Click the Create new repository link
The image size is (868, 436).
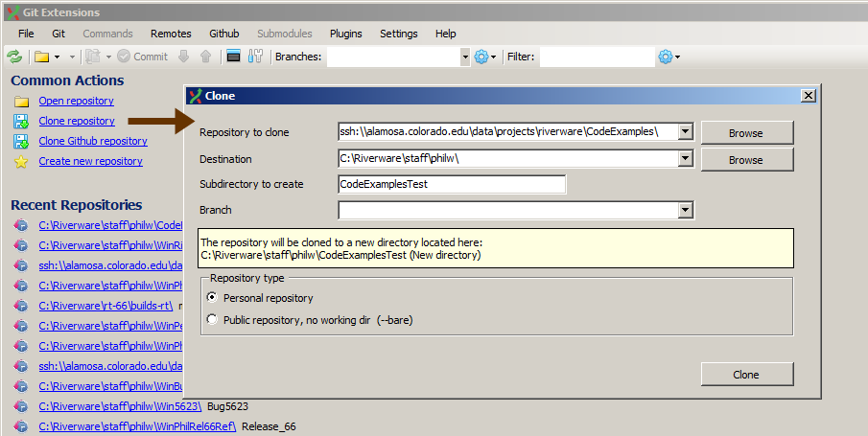coord(91,161)
